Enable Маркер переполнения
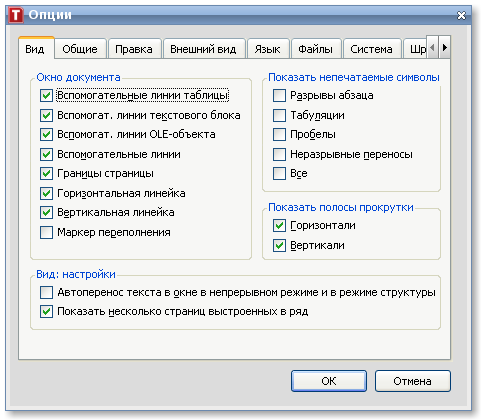 click(x=46, y=232)
